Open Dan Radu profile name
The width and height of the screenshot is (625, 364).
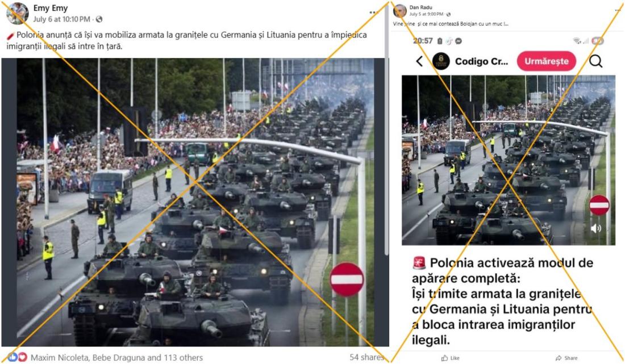click(420, 7)
